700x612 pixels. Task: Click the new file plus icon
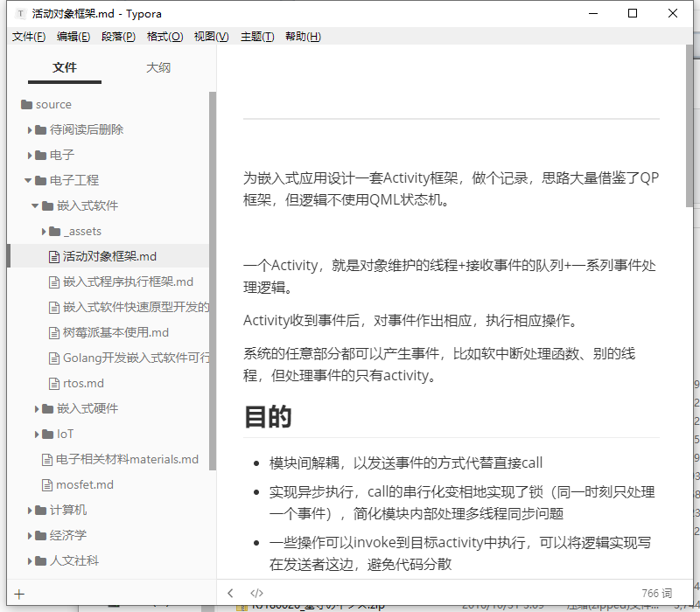pyautogui.click(x=19, y=594)
